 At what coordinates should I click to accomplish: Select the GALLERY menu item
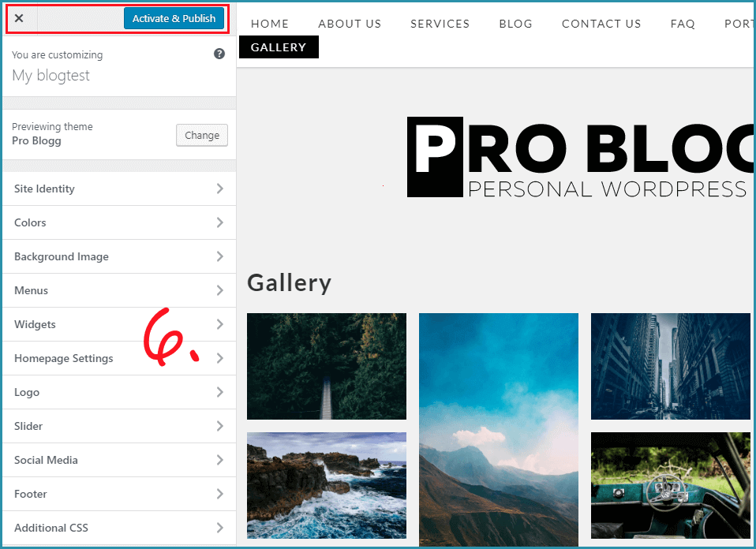coord(279,47)
